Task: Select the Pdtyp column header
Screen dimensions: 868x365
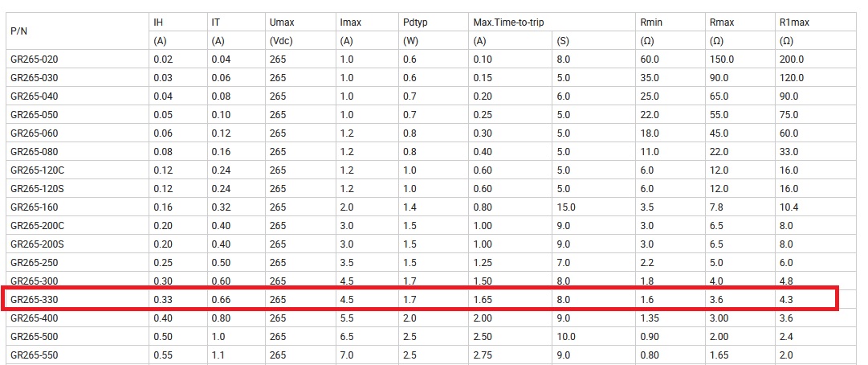Action: point(416,23)
